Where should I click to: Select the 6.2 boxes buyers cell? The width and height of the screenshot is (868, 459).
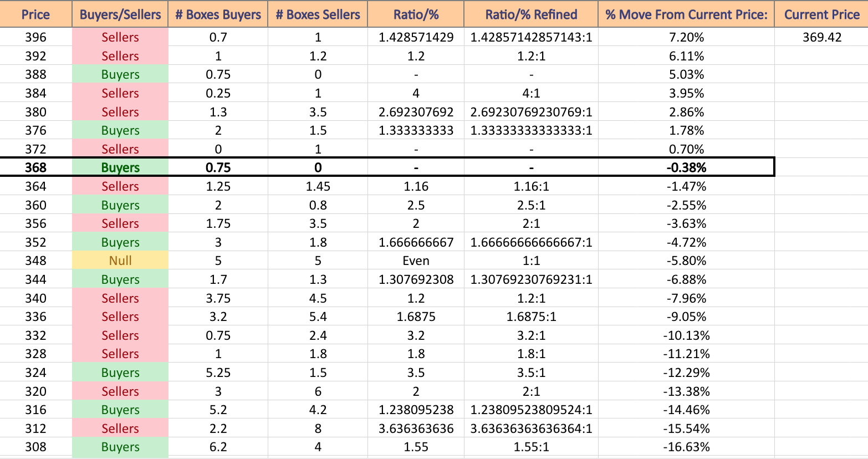(218, 447)
